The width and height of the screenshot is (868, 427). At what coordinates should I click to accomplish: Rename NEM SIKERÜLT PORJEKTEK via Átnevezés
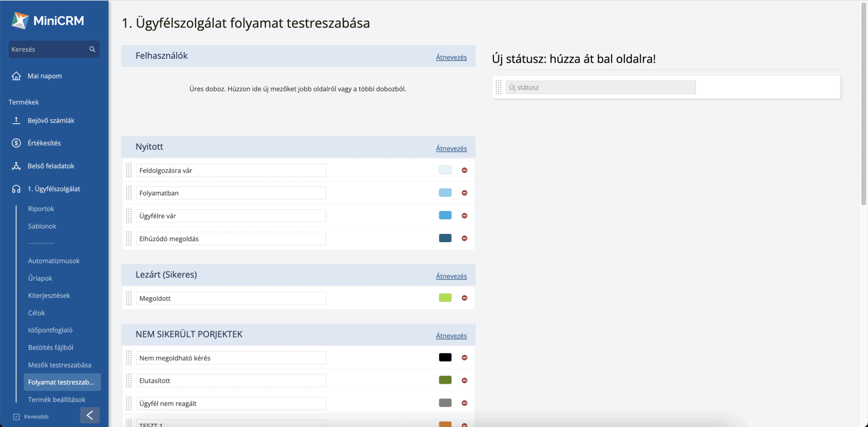click(451, 336)
